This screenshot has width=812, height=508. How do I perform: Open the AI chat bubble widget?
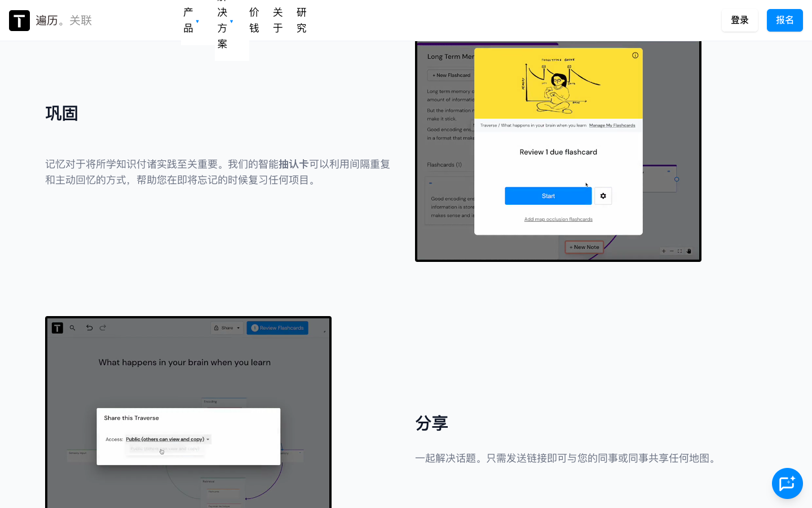(x=787, y=483)
